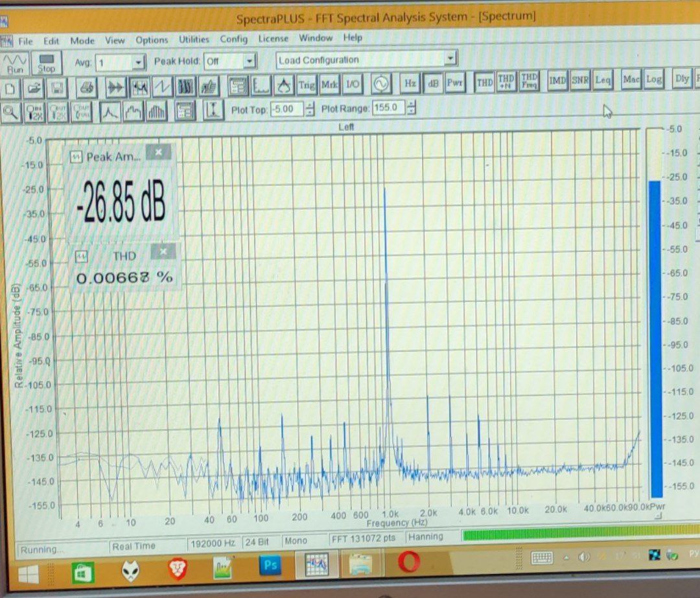This screenshot has height=598, width=700.
Task: Click the Mac macro toolbar button
Action: point(631,79)
